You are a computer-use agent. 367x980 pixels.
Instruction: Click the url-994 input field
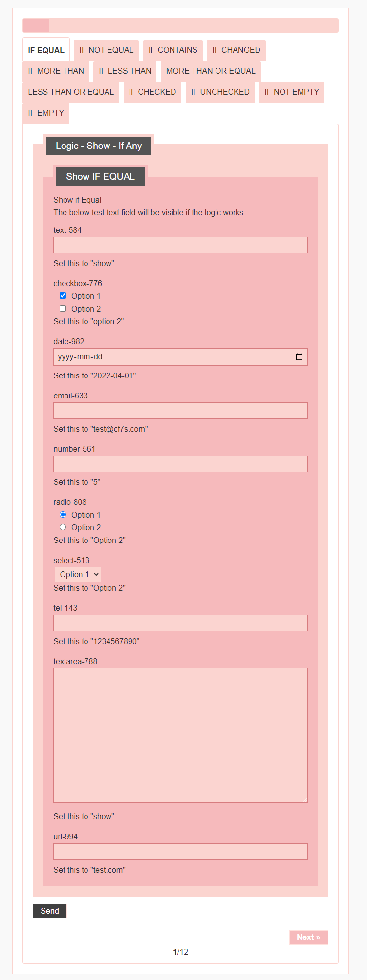(x=180, y=852)
